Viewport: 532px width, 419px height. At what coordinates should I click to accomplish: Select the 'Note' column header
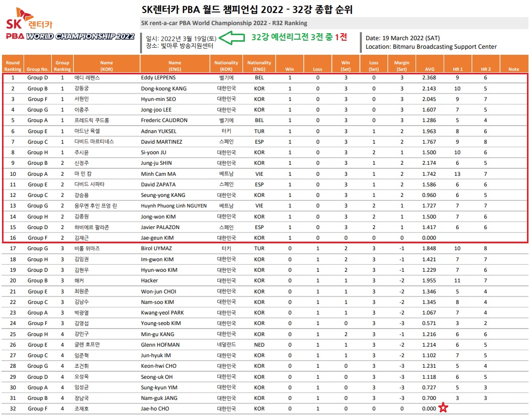tap(513, 64)
